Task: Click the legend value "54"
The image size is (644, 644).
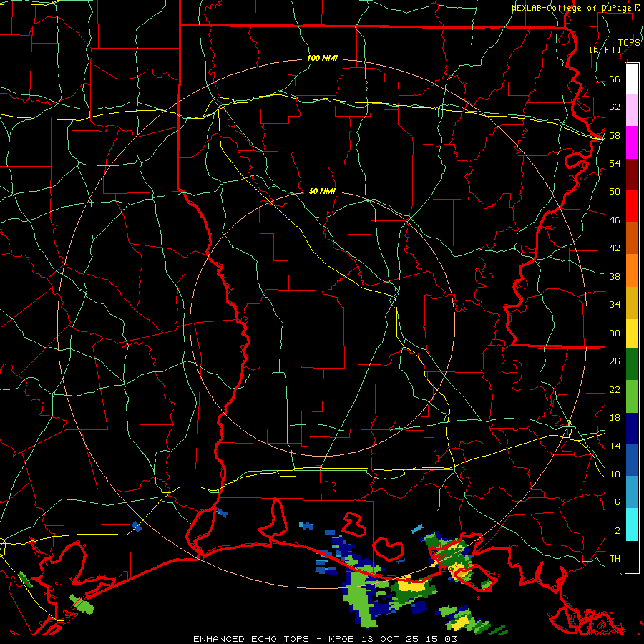Action: click(615, 163)
